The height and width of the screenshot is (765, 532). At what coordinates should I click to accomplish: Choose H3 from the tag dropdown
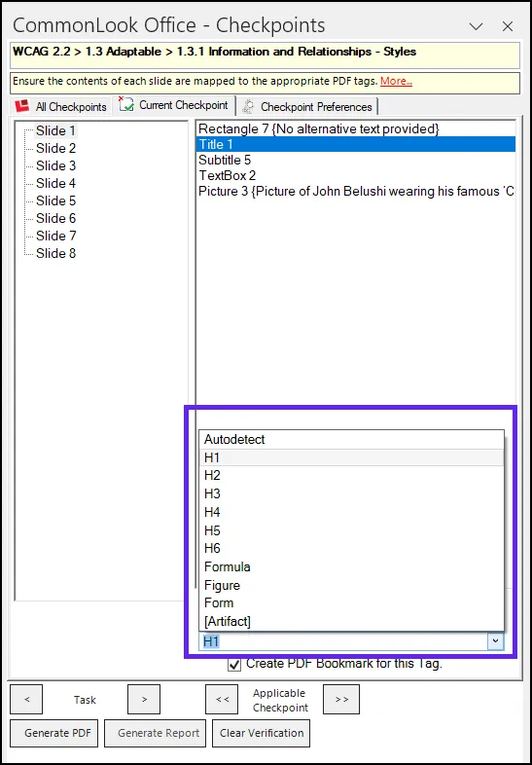351,494
